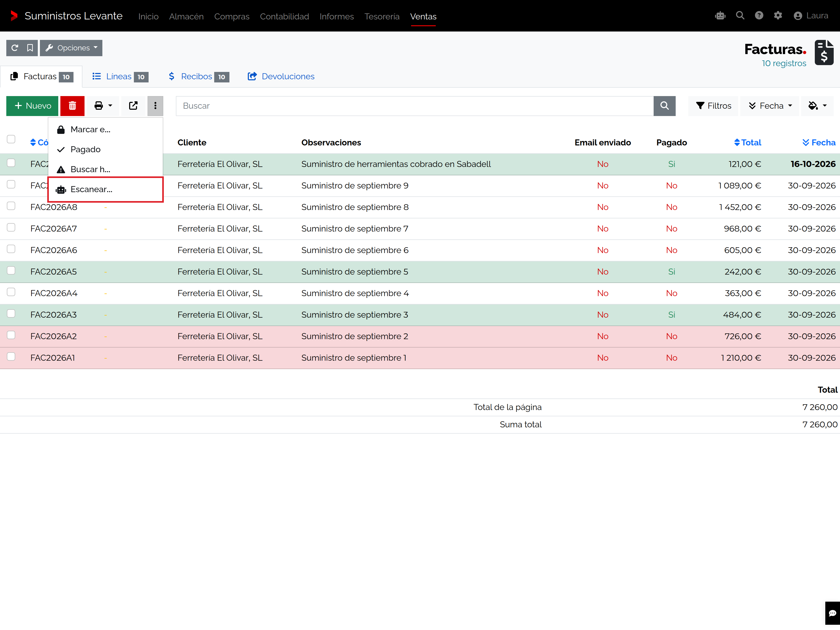Click the green Nuevo button

(x=32, y=106)
